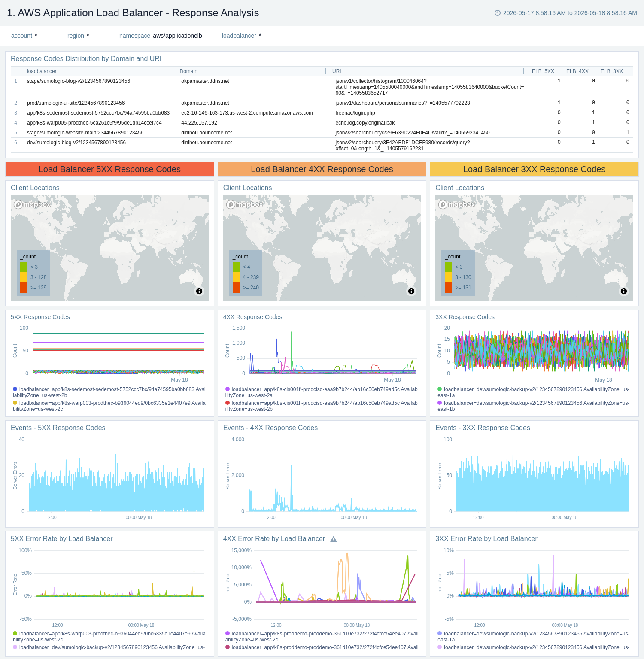The height and width of the screenshot is (659, 644).
Task: Select row stage/sumologic-blog-v2/1234567890123456
Action: [x=322, y=87]
